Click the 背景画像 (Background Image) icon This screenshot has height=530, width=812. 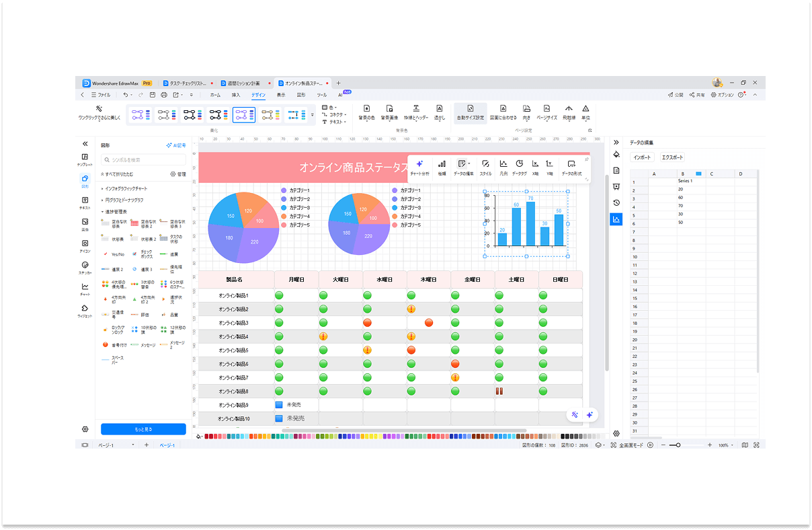pyautogui.click(x=389, y=112)
